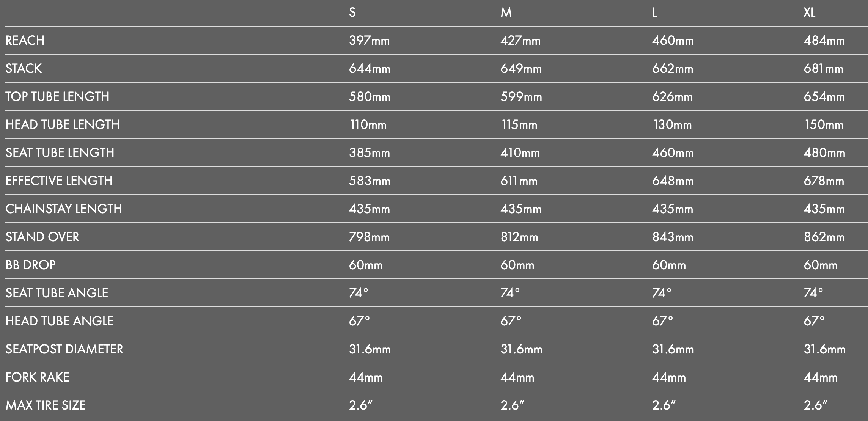Select the 611mm effective length value
The image size is (868, 421).
(x=519, y=181)
